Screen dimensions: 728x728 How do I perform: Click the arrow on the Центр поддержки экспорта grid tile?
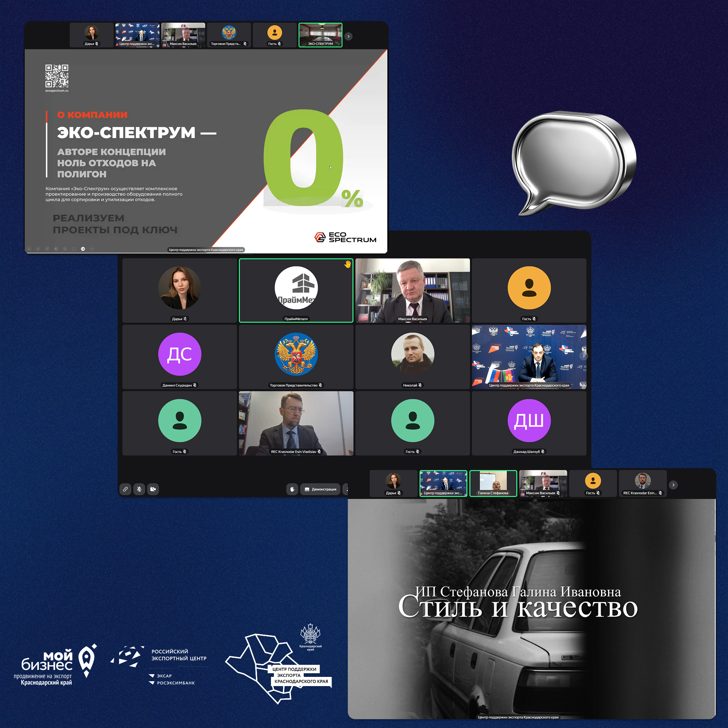(584, 356)
